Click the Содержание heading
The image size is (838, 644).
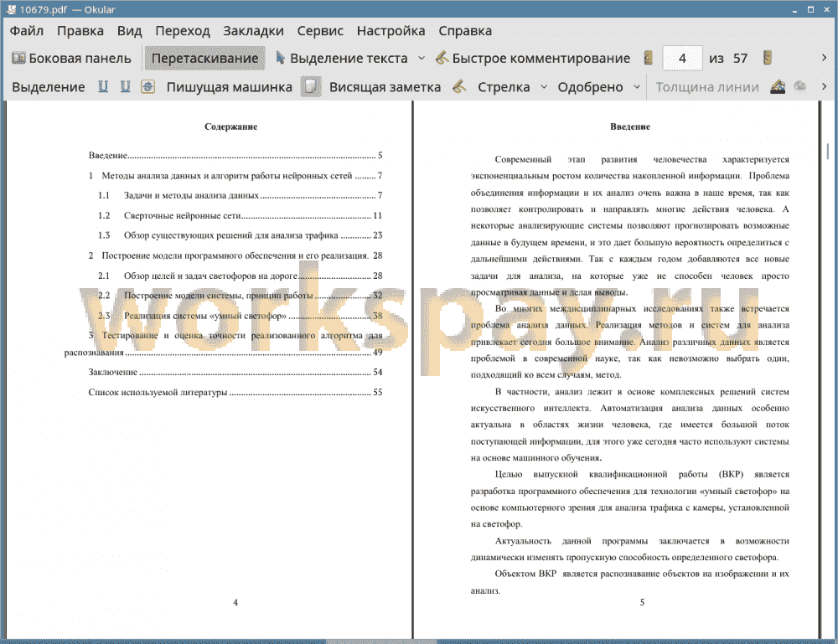click(231, 126)
